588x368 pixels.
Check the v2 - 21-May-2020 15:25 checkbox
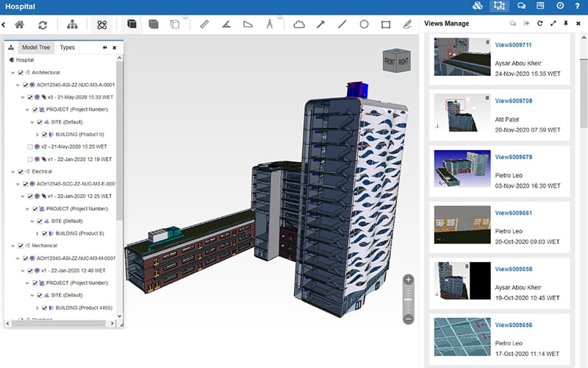[30, 146]
